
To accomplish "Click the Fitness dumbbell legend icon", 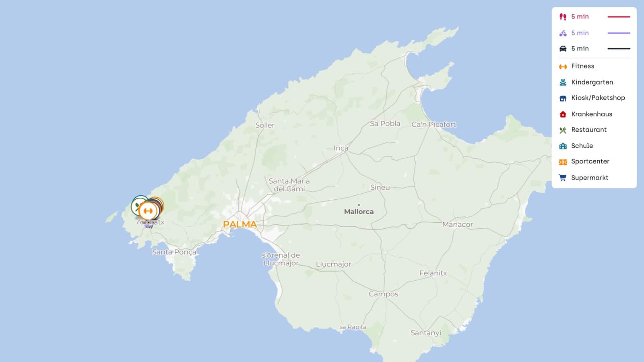I will click(563, 66).
